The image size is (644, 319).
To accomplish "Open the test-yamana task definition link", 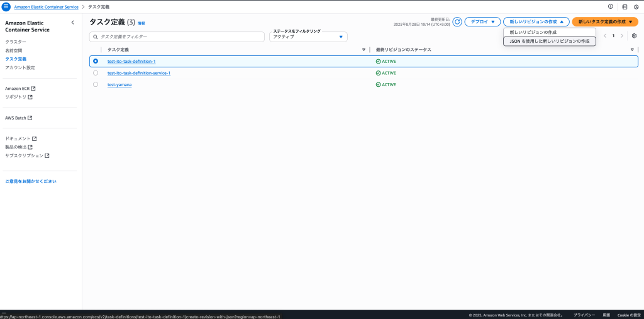I will tap(119, 84).
